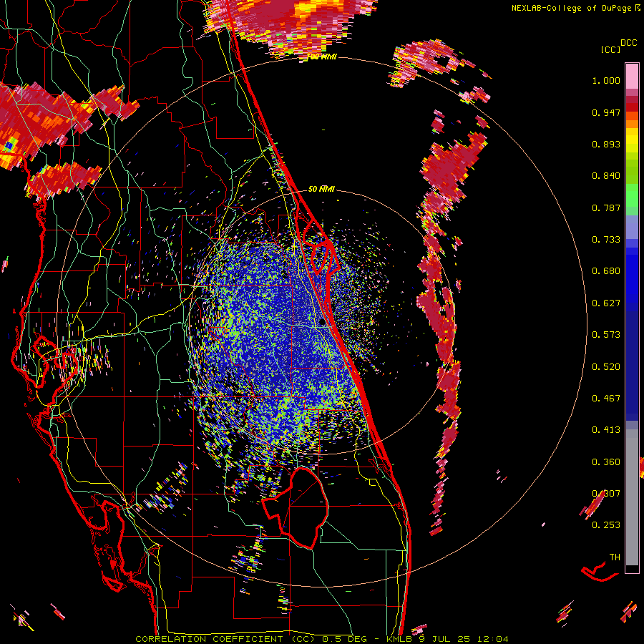Click the 0.253 scale value

pyautogui.click(x=606, y=525)
